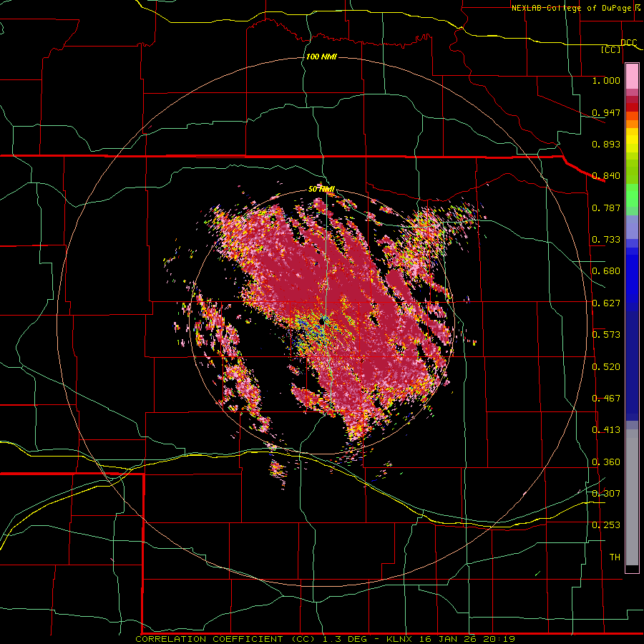
Task: Click the 0.467 scale value
Action: tap(606, 398)
